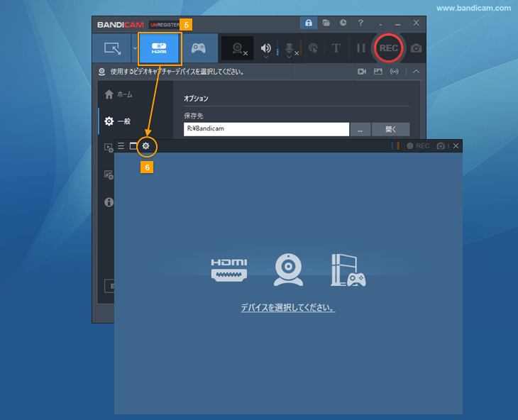Collapse panel with up chevron
Image resolution: width=518 pixels, height=420 pixels.
click(416, 72)
